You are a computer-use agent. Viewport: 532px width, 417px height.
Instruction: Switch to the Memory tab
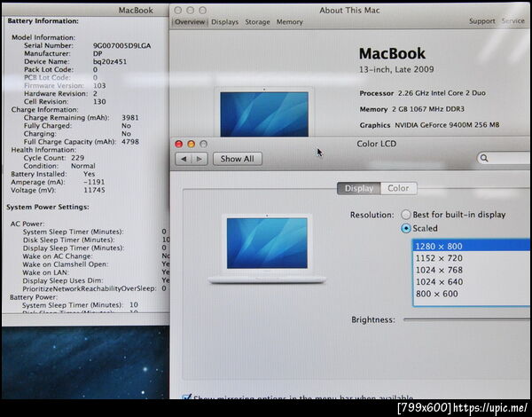pos(289,22)
